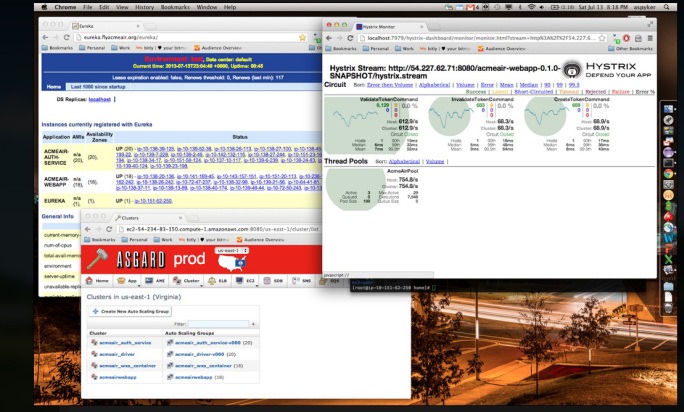Viewport: 684px width, 412px height.
Task: Reload the Eureka page
Action: tap(66, 38)
